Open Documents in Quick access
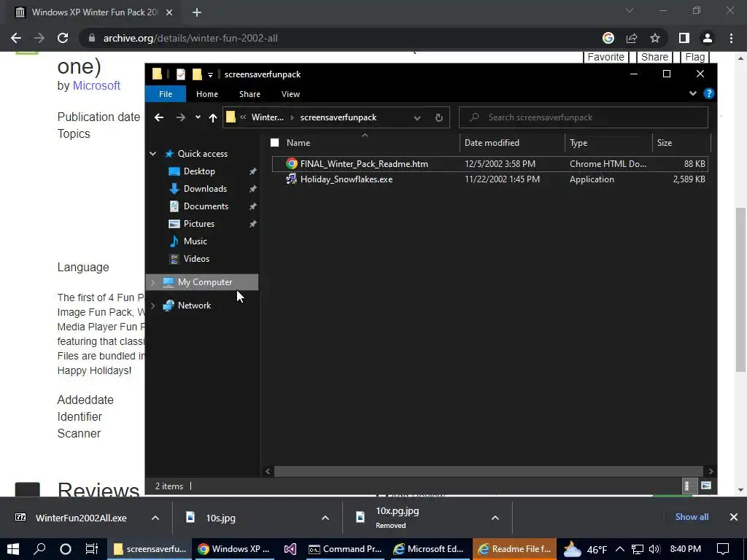The image size is (747, 560). coord(206,206)
